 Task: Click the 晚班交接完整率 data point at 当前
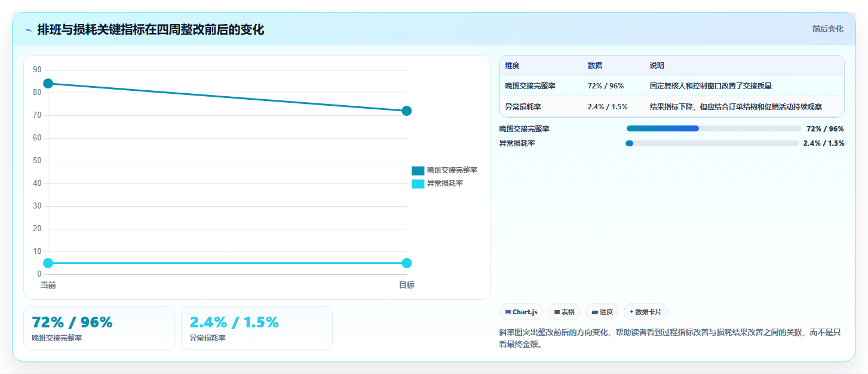click(48, 83)
